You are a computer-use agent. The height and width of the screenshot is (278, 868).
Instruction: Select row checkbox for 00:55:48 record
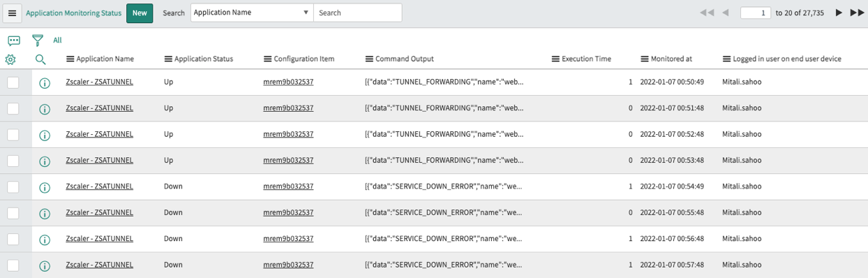[x=13, y=213]
